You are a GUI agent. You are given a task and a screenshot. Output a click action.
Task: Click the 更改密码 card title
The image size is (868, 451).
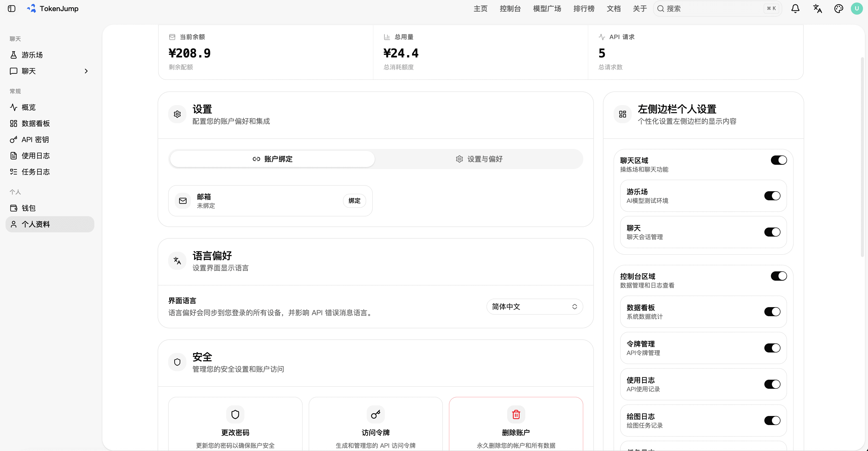[x=235, y=433]
